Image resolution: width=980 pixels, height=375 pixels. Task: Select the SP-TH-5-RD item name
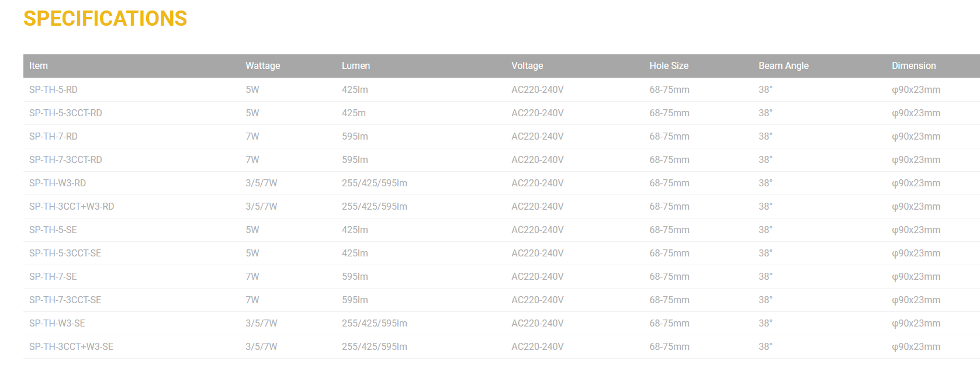[x=53, y=90]
